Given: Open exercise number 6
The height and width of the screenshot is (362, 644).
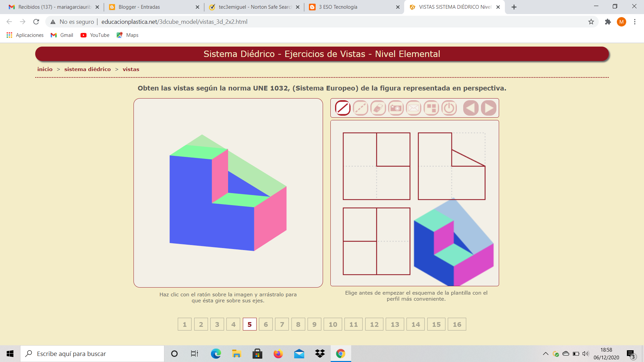Looking at the screenshot, I should 266,324.
